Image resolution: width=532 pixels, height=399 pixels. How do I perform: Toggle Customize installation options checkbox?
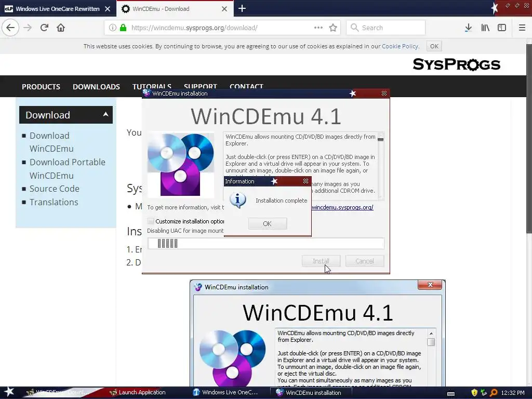pyautogui.click(x=151, y=221)
